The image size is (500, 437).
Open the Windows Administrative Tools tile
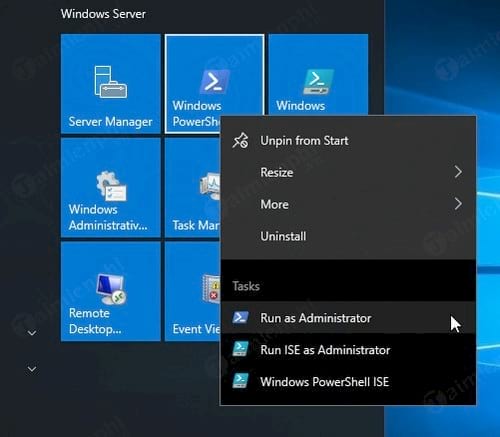click(x=111, y=187)
